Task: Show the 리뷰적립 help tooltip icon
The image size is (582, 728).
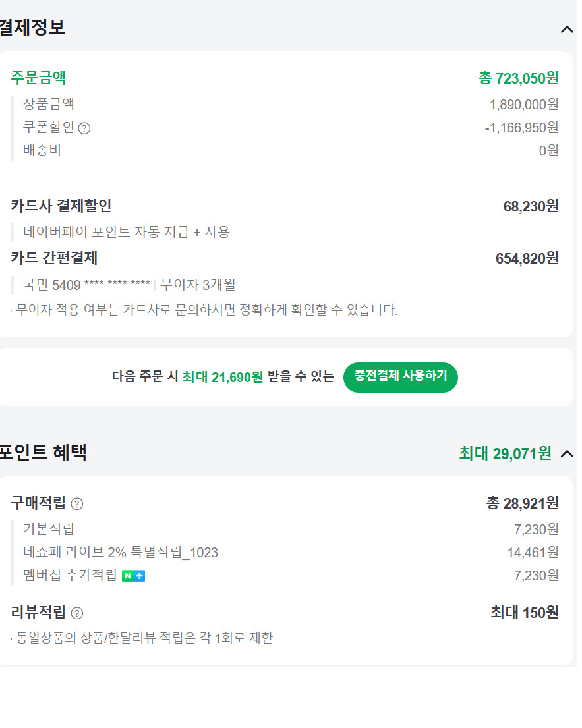Action: 77,613
